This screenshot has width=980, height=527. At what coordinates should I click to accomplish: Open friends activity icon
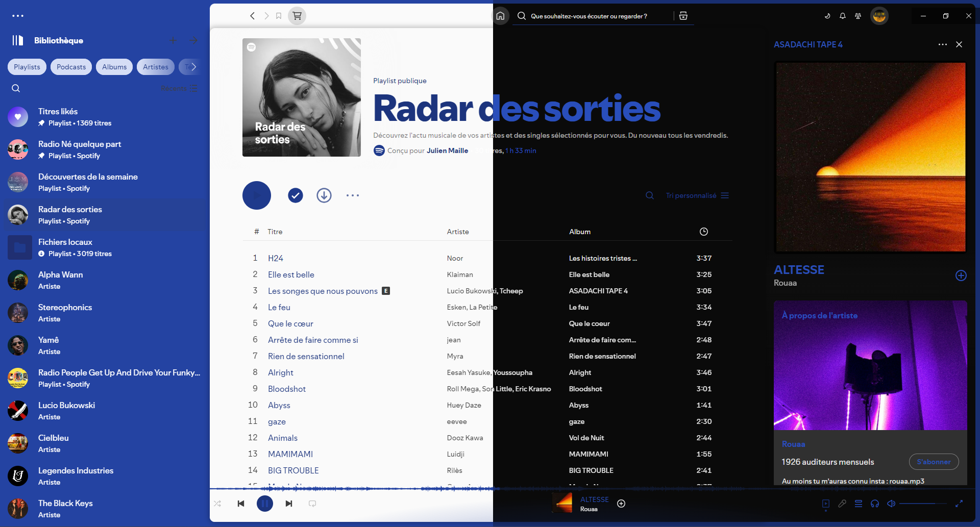pyautogui.click(x=858, y=16)
